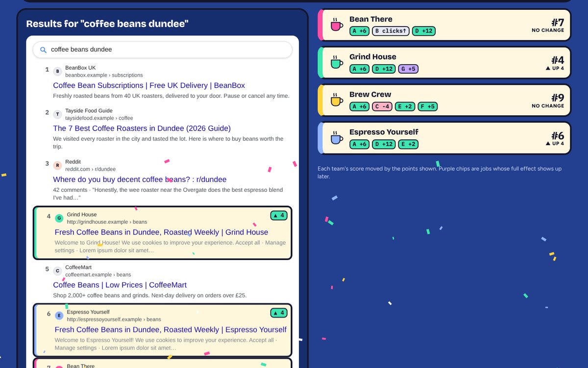This screenshot has height=368, width=588.
Task: Click Grind House #4 rank text
Action: 558,60
